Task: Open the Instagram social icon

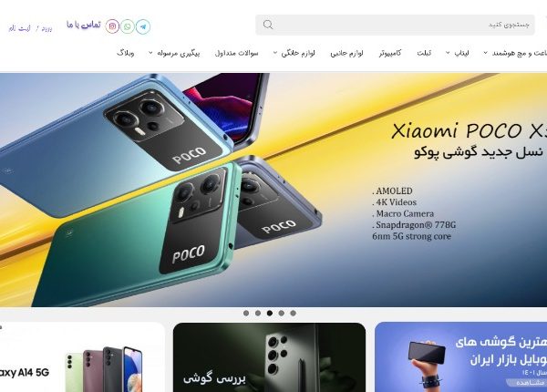Action: coord(112,26)
